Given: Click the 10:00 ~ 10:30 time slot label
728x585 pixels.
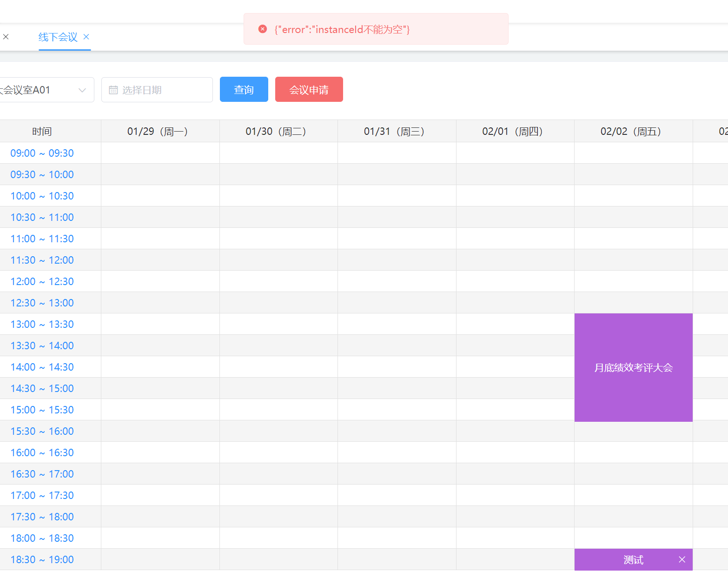Looking at the screenshot, I should [x=42, y=196].
